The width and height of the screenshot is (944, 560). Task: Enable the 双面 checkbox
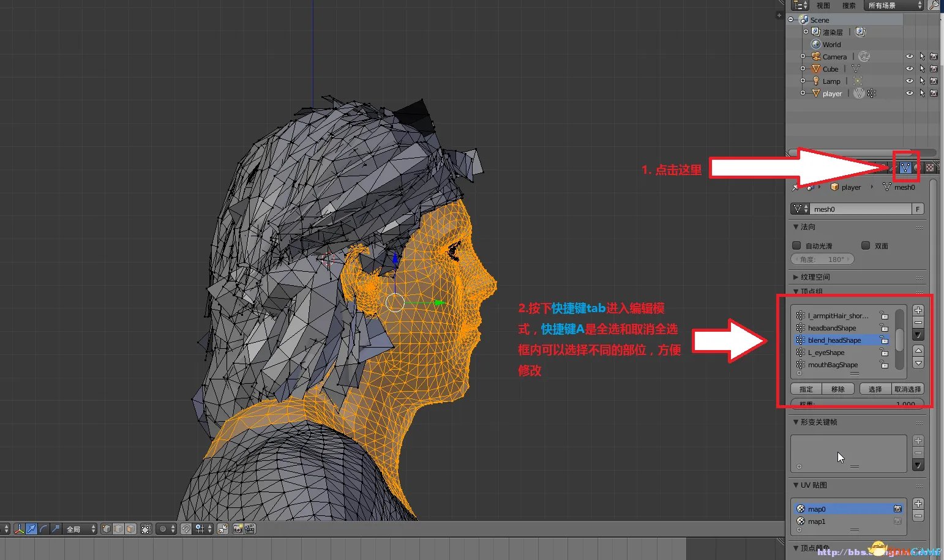866,245
